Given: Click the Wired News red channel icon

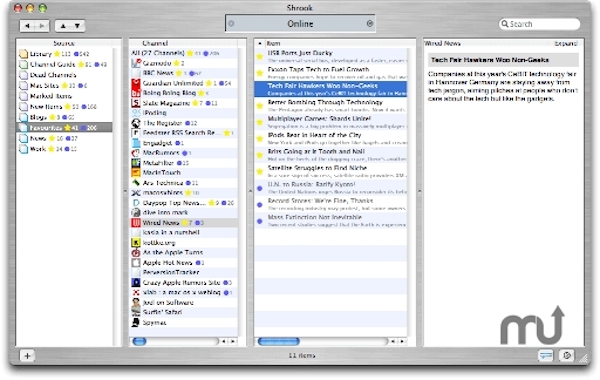Looking at the screenshot, I should pos(136,222).
